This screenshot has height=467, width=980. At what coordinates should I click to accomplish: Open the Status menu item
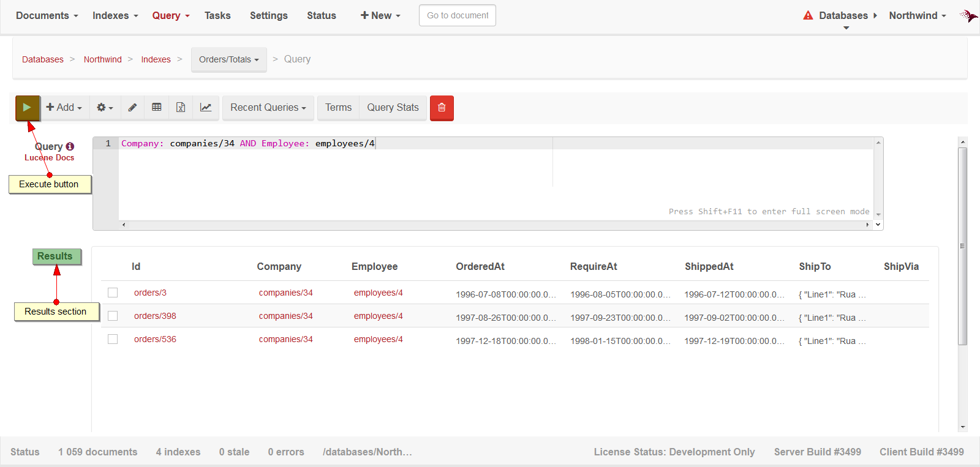click(322, 15)
